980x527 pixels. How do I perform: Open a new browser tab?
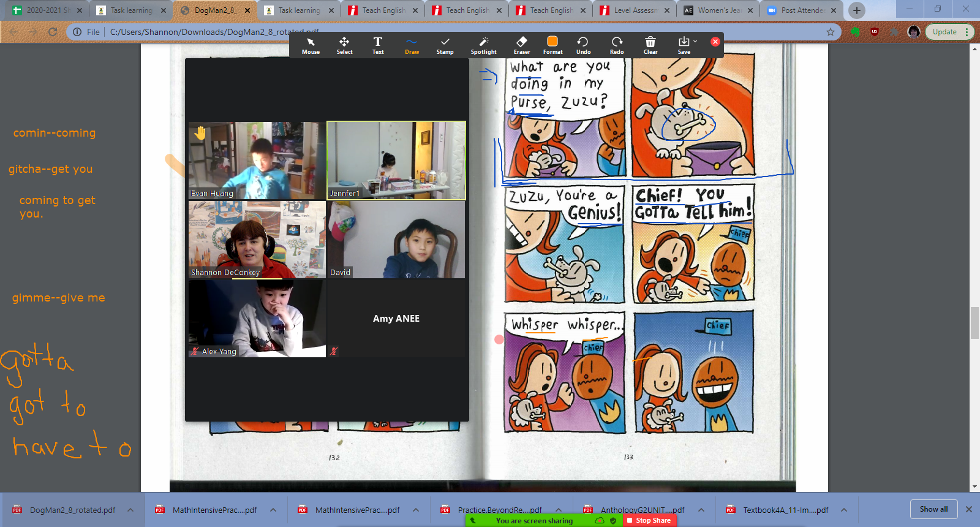coord(857,10)
